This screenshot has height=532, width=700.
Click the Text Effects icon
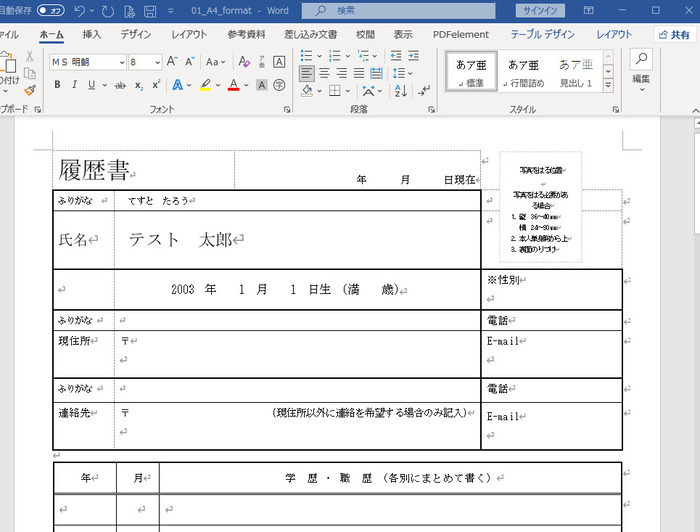(178, 85)
